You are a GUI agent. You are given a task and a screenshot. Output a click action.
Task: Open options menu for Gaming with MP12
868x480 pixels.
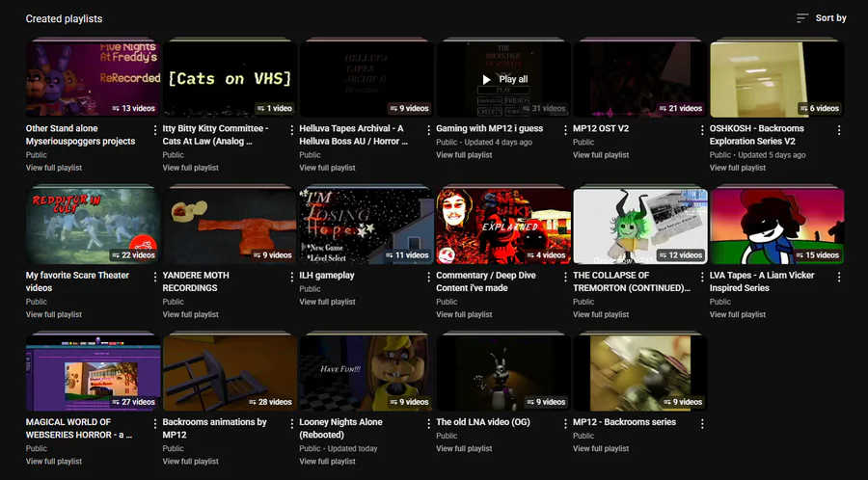(x=565, y=130)
